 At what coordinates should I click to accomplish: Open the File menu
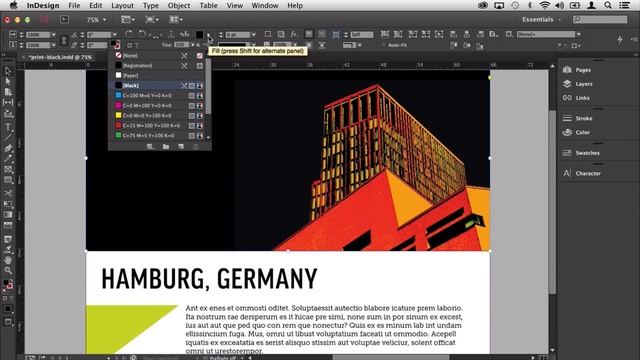(74, 5)
